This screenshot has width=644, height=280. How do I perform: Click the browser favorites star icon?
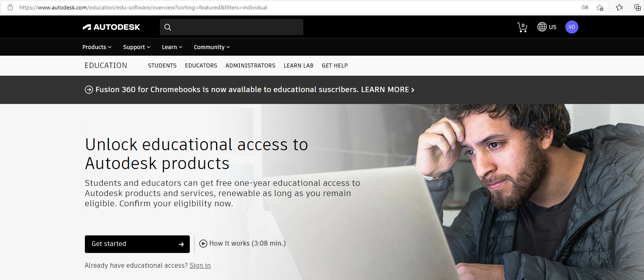click(600, 7)
